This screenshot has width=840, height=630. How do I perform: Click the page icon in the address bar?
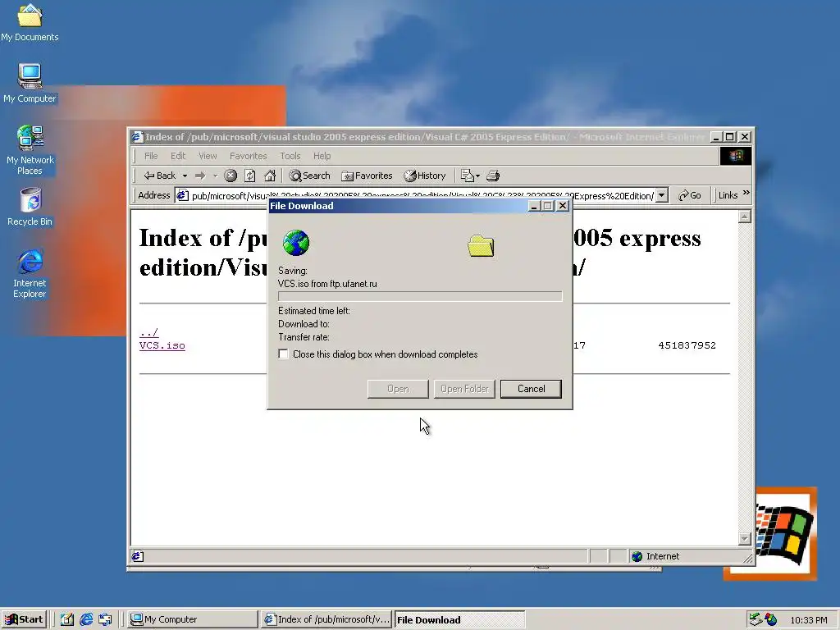[x=183, y=195]
